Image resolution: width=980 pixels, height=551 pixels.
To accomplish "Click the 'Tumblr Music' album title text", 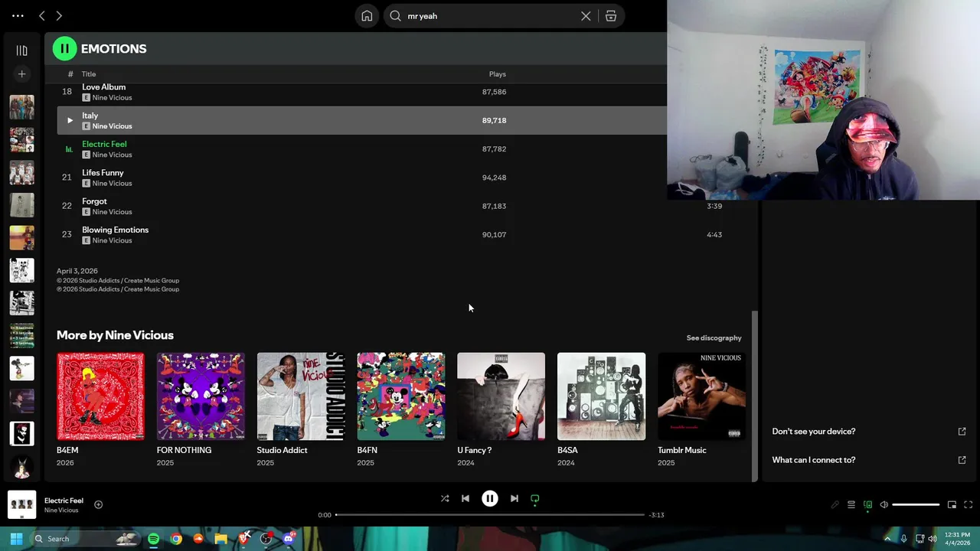I will tap(681, 451).
